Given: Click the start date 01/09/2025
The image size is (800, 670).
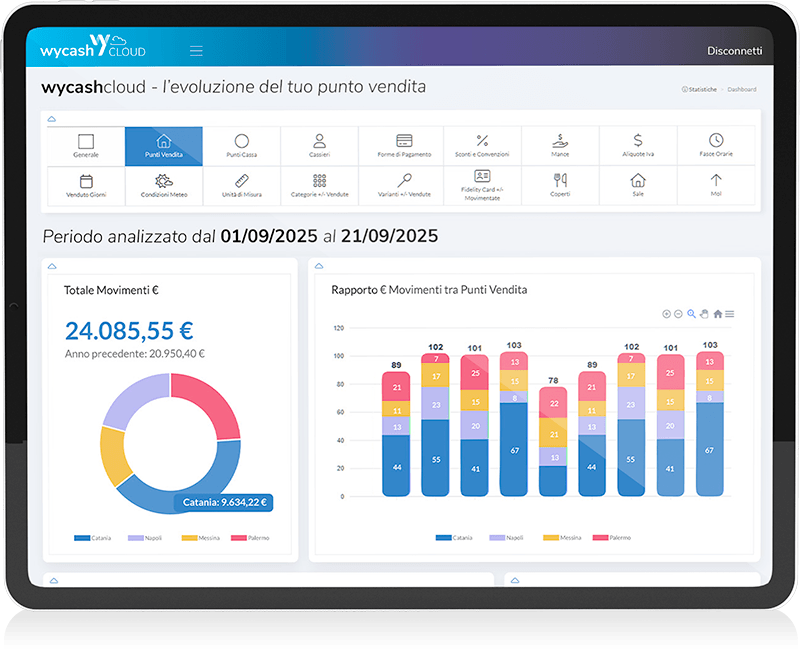Looking at the screenshot, I should click(269, 236).
